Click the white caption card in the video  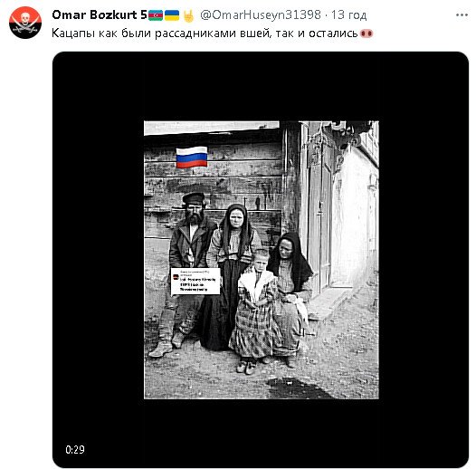pos(195,282)
